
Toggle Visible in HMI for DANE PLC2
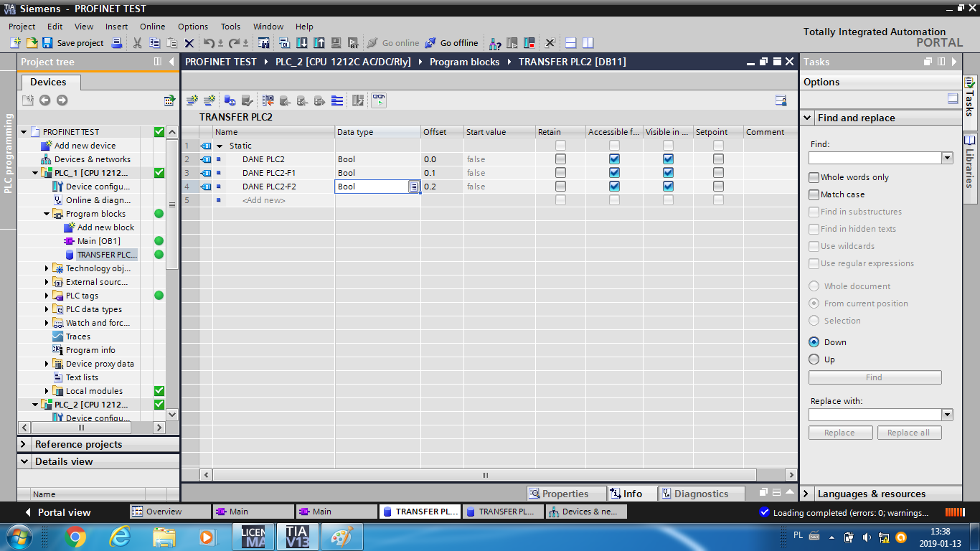[668, 159]
